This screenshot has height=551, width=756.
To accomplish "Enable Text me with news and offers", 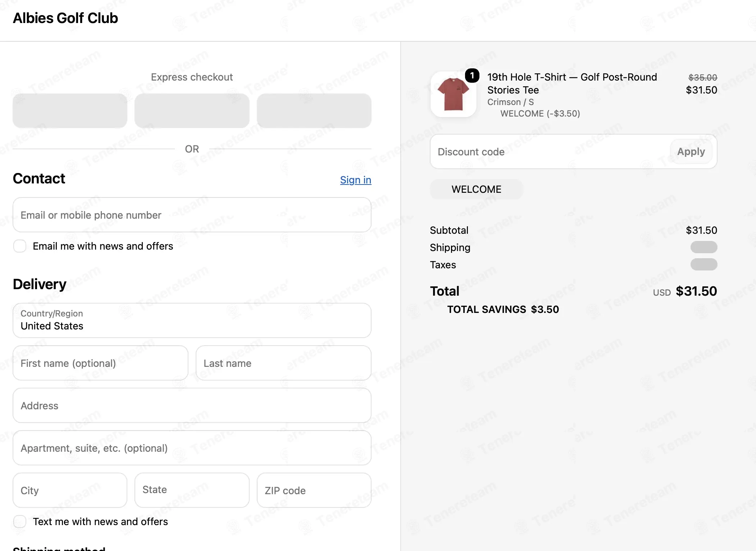I will coord(20,522).
